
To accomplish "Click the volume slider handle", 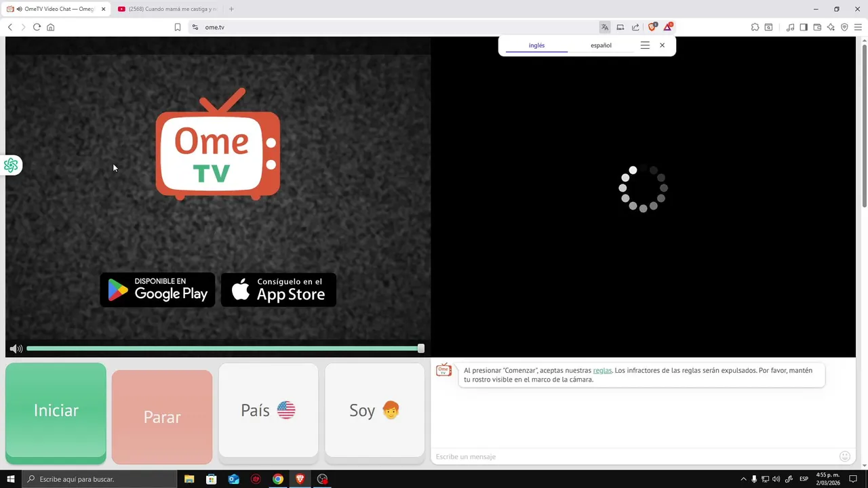I will click(421, 348).
